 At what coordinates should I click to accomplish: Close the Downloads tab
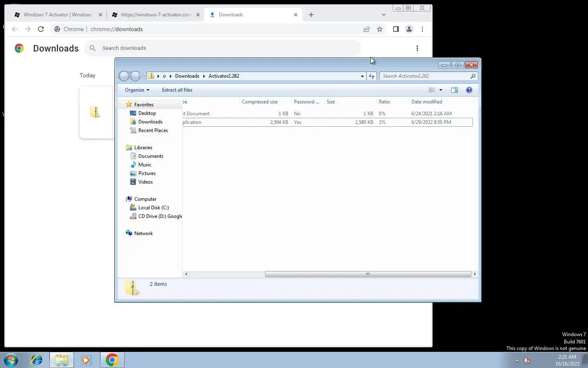(296, 15)
